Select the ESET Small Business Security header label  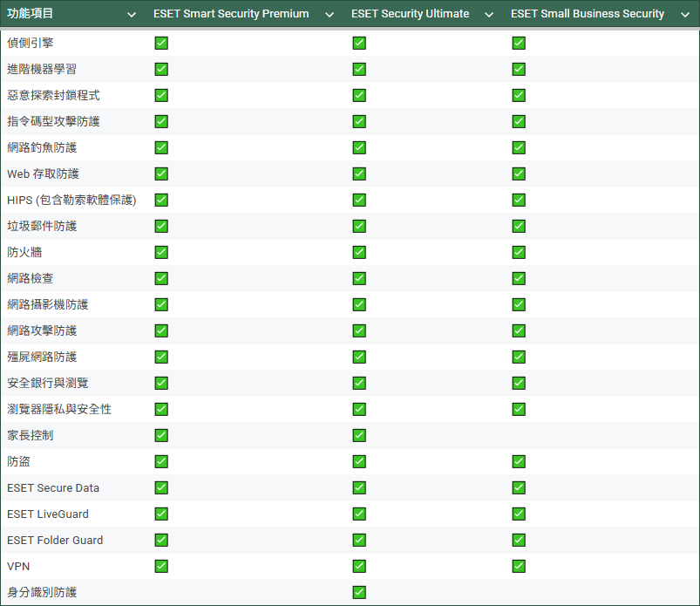[587, 14]
